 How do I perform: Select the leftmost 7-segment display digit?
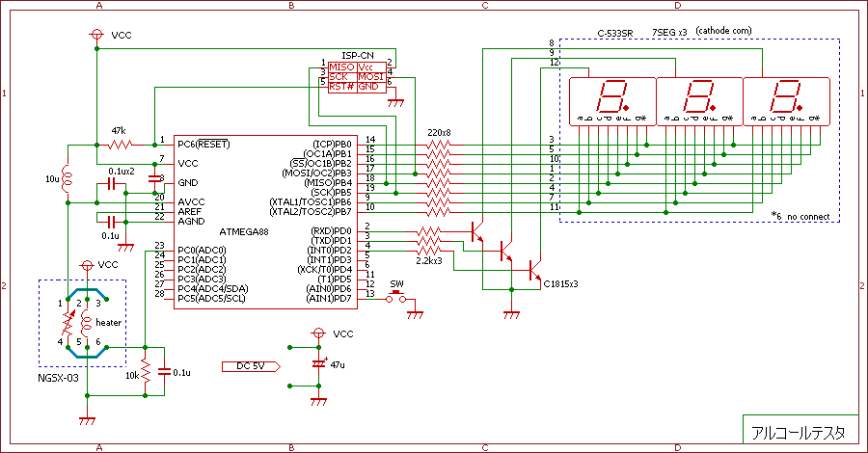pyautogui.click(x=612, y=102)
